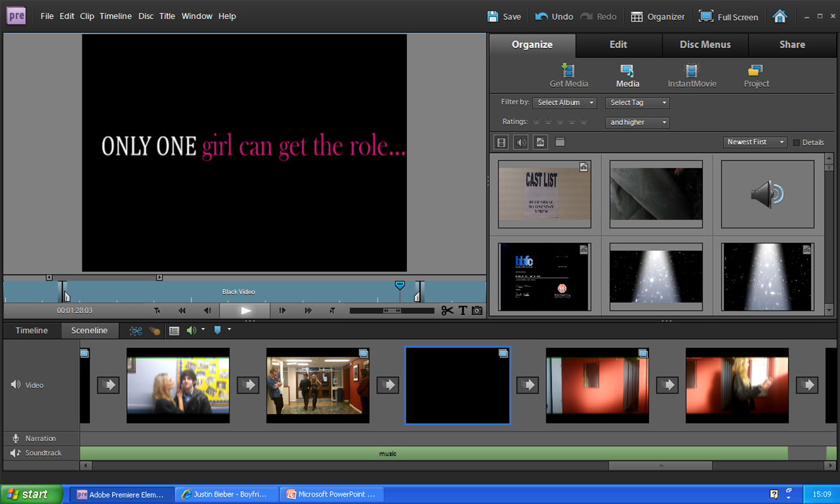Click the Windows Start button
Viewport: 840px width, 504px height.
[x=32, y=494]
